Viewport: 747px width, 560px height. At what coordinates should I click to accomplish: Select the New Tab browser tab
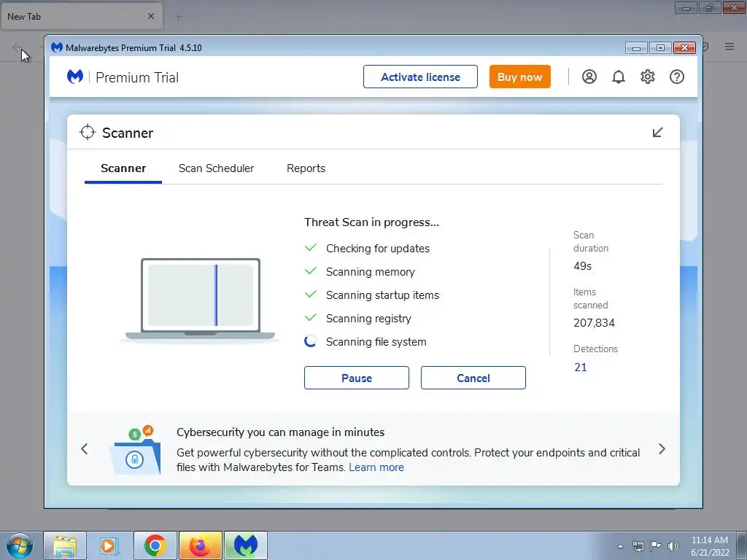81,16
